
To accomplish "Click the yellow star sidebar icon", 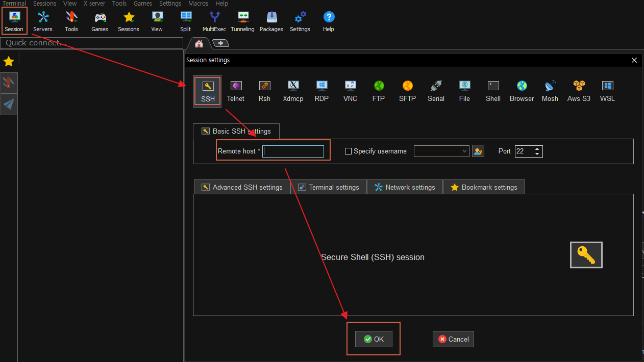I will (x=9, y=62).
